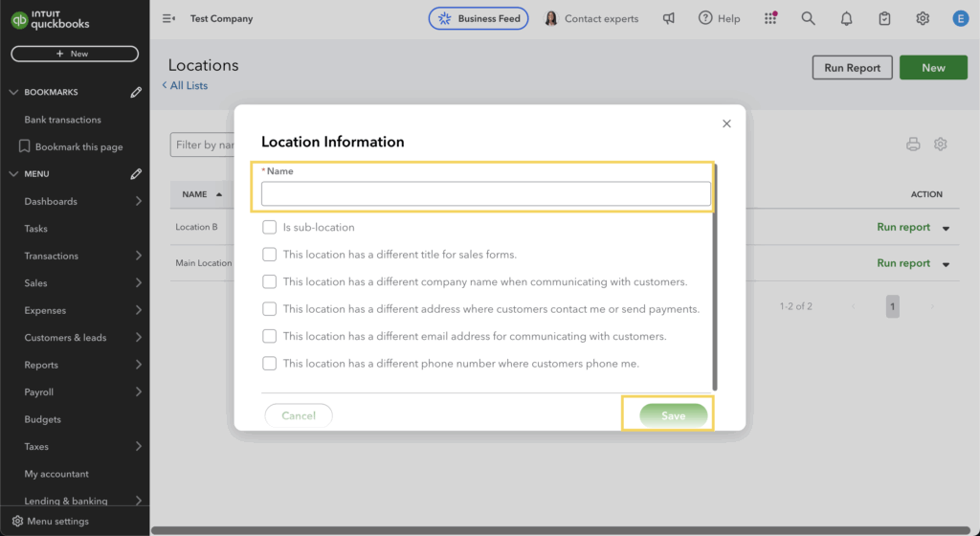Click the location Name text field
Screen dimensions: 980x536
(x=485, y=194)
